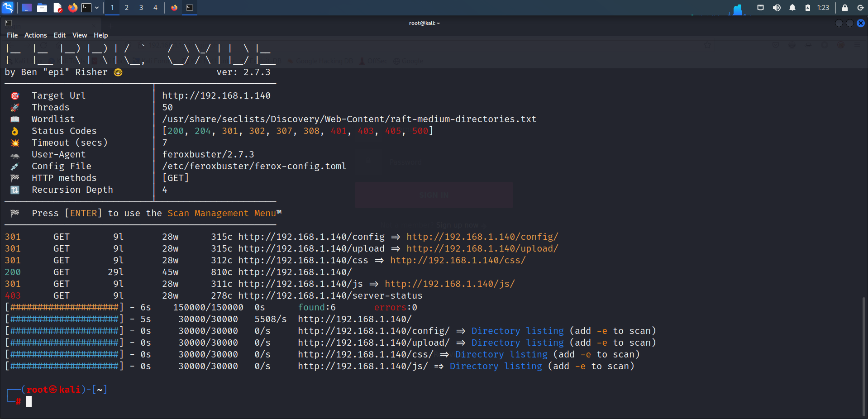Viewport: 868px width, 419px height.
Task: Click the /etc/feroxbuster/ferox-config.toml path
Action: click(254, 166)
